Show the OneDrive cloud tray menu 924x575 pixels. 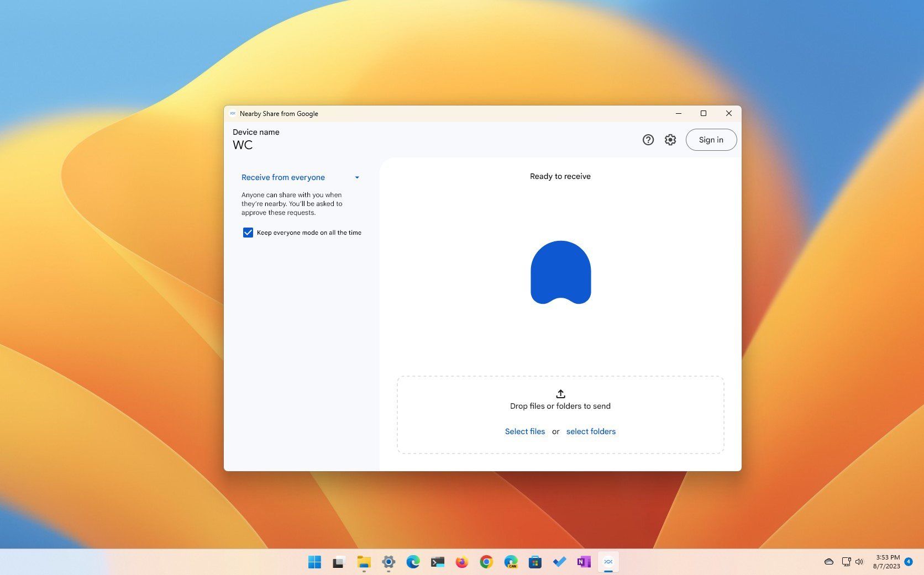click(828, 562)
